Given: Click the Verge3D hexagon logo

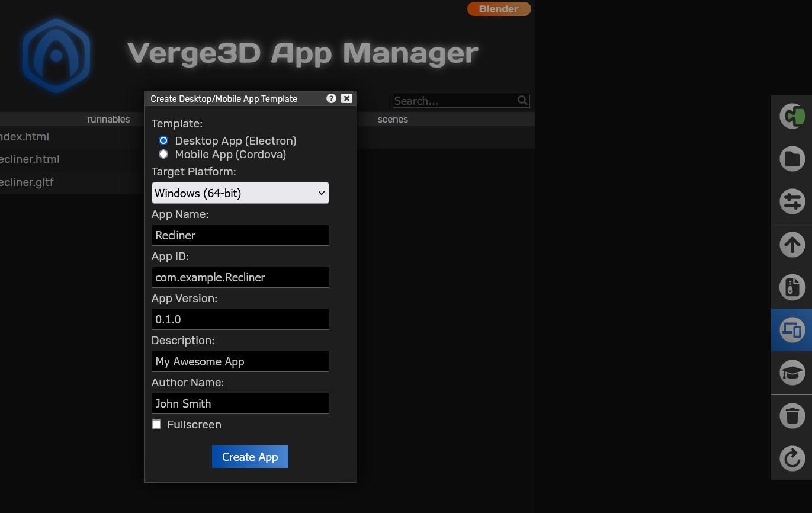Looking at the screenshot, I should 56,56.
